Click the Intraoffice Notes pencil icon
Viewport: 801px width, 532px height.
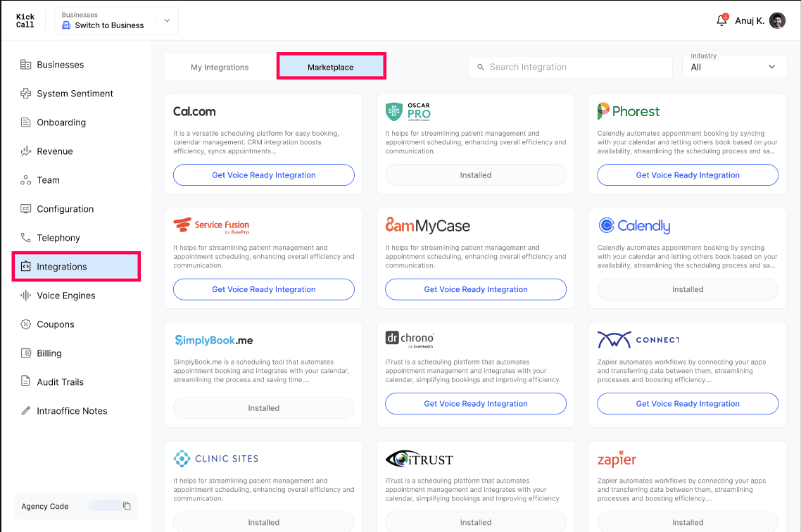[x=25, y=410]
